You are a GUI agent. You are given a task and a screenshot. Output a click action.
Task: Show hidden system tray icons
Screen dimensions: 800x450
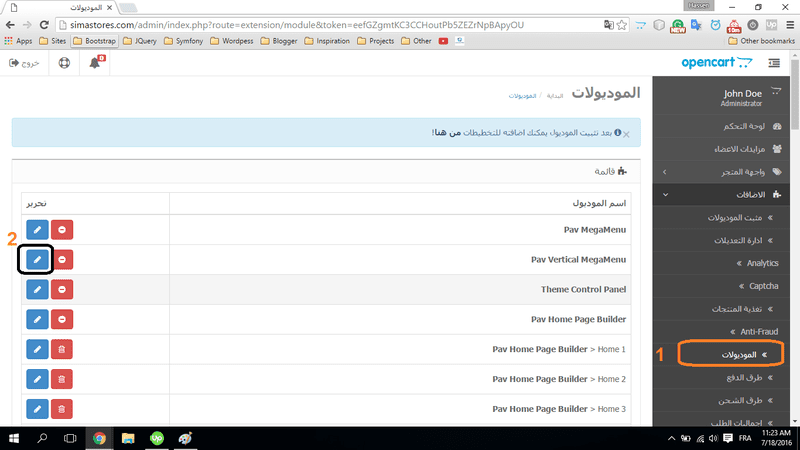[x=671, y=438]
